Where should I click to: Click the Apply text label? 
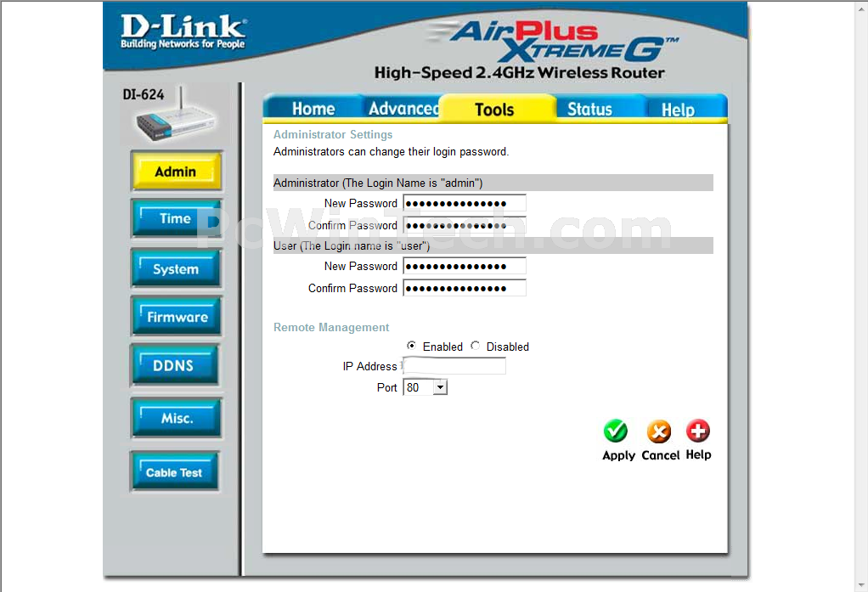(618, 455)
